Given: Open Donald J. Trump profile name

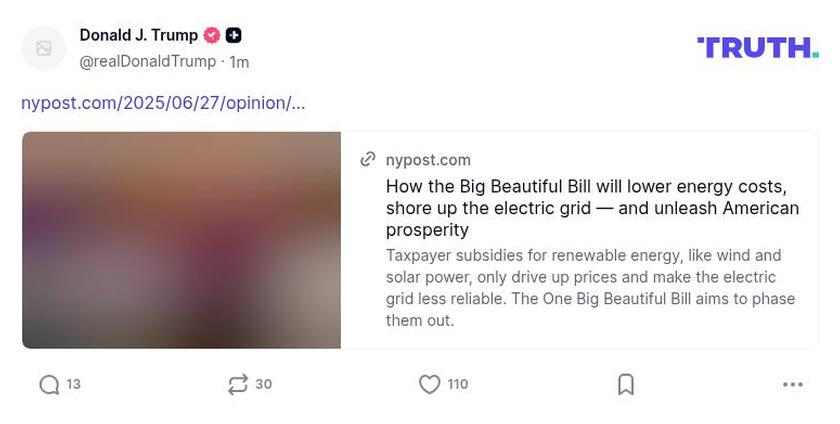Looking at the screenshot, I should 139,35.
